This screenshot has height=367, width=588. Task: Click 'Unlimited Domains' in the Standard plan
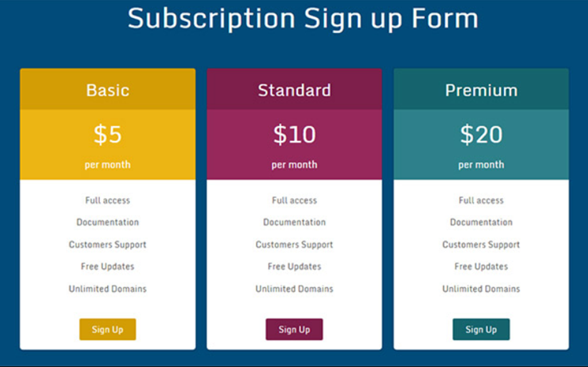[x=294, y=289]
